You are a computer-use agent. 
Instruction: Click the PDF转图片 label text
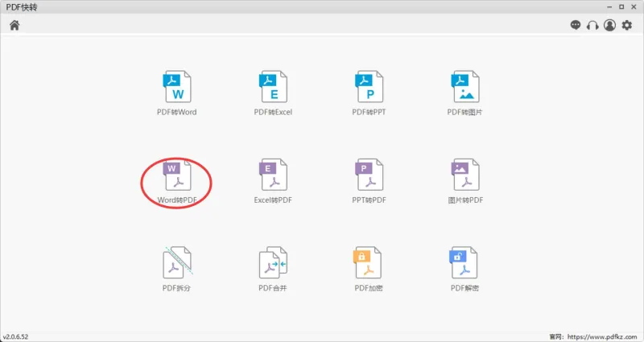465,112
